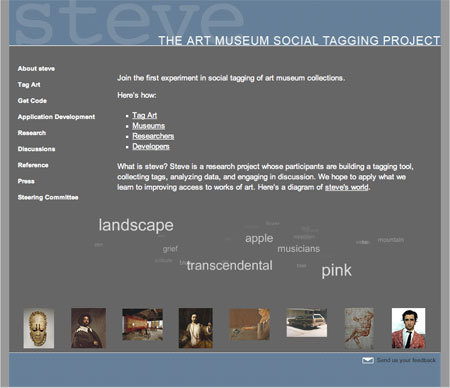This screenshot has width=450, height=388.
Task: Open the dark bearded man portrait thumbnail
Action: coord(89,328)
